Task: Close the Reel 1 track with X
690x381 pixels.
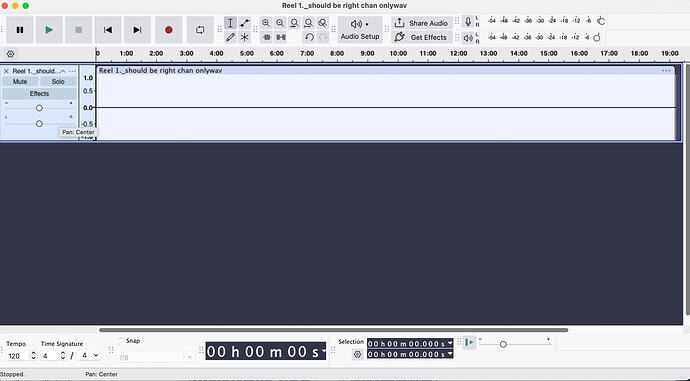Action: pyautogui.click(x=6, y=71)
